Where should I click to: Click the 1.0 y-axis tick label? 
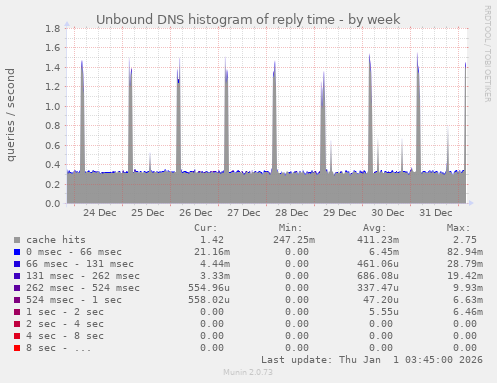point(53,107)
